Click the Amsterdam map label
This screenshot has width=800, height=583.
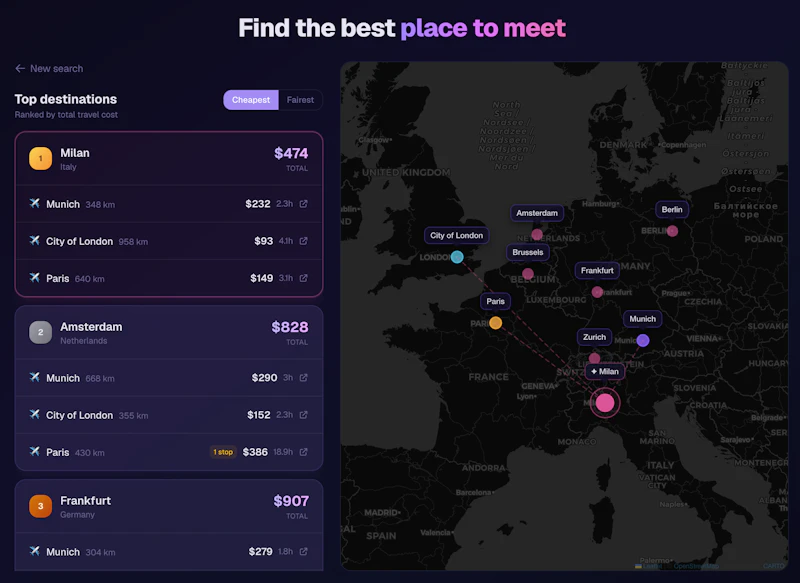click(537, 213)
